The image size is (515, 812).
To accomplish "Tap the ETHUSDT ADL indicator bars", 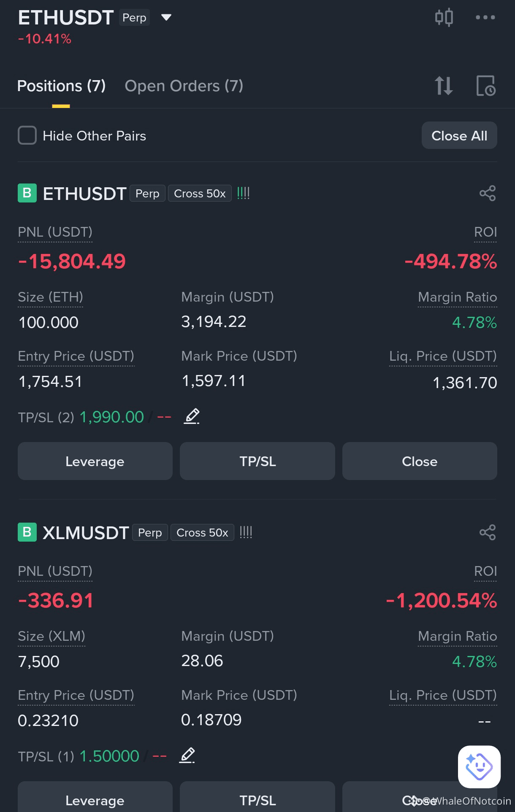I will (244, 193).
